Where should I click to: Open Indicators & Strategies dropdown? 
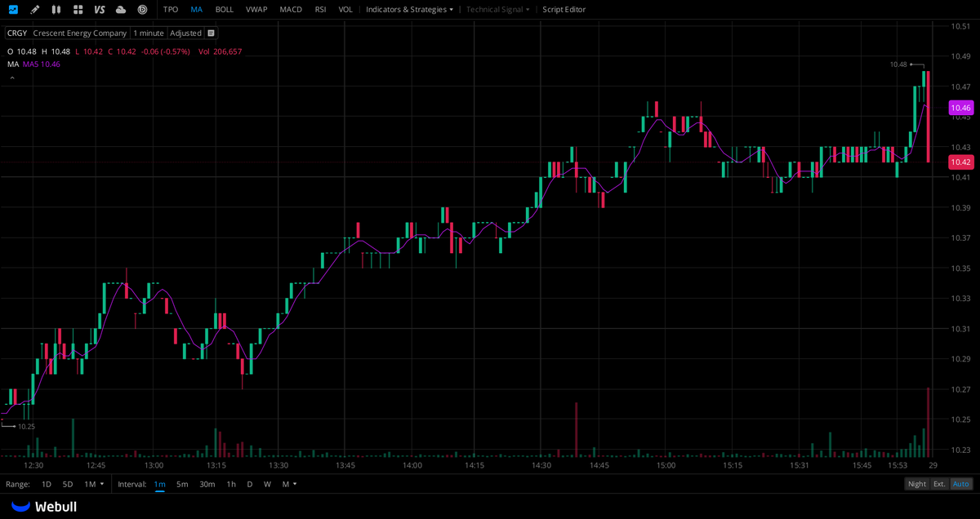pyautogui.click(x=409, y=10)
